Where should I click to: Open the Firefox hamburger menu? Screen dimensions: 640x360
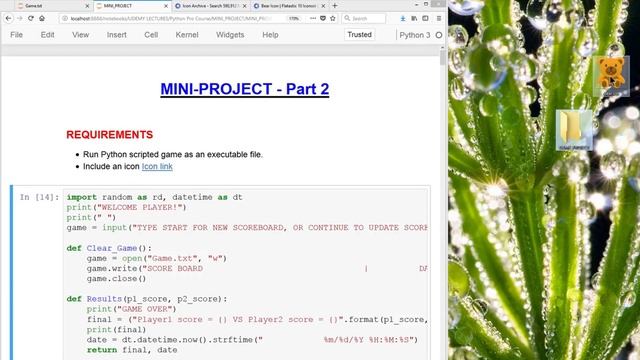pos(439,18)
